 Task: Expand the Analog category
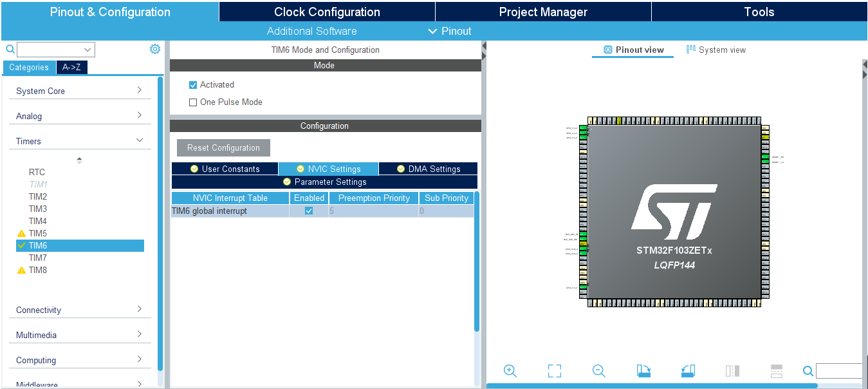(80, 116)
